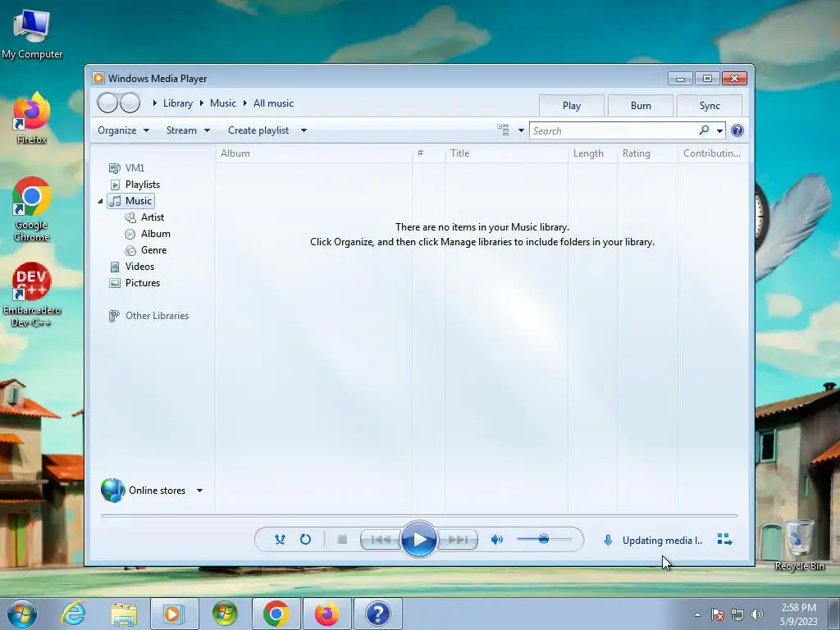Open Internet Explorer from the taskbar

pos(73,614)
